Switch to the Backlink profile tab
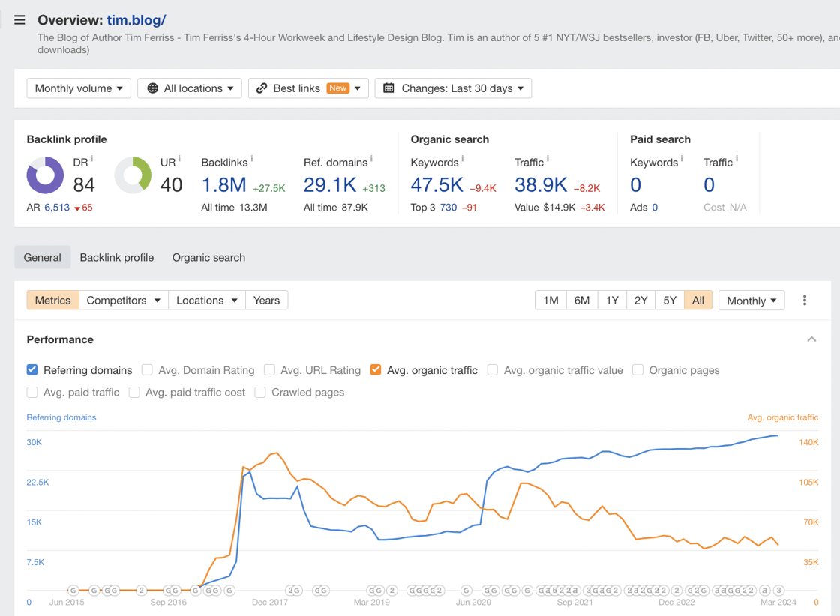Image resolution: width=840 pixels, height=616 pixels. [117, 257]
